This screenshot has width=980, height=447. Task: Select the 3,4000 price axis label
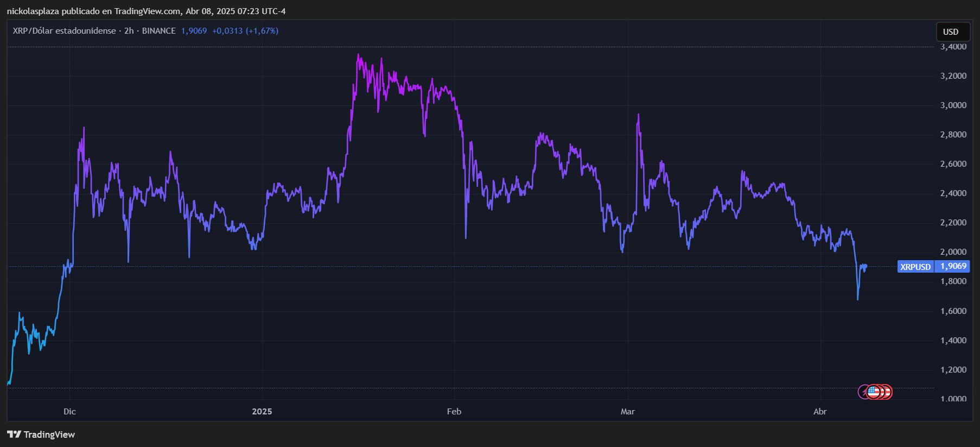point(953,47)
